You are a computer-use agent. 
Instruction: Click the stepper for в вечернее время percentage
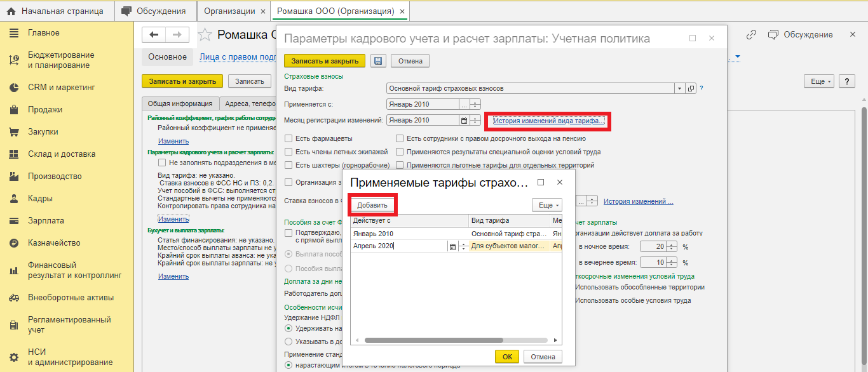[672, 262]
